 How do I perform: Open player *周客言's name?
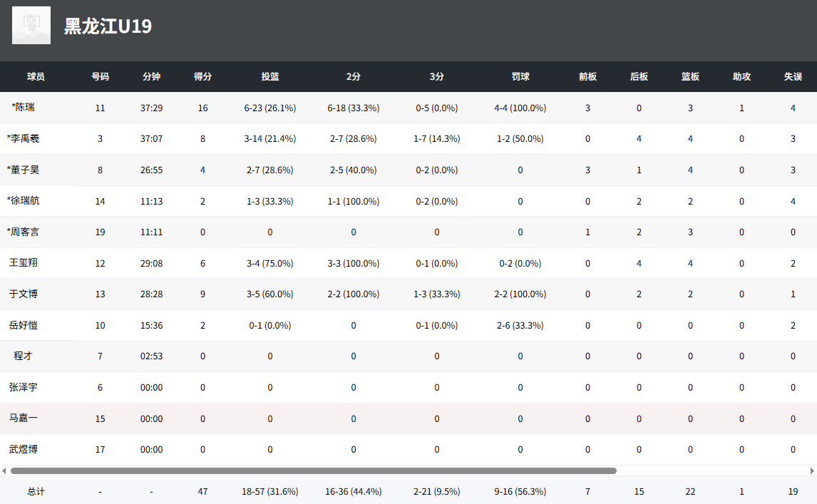coord(23,232)
